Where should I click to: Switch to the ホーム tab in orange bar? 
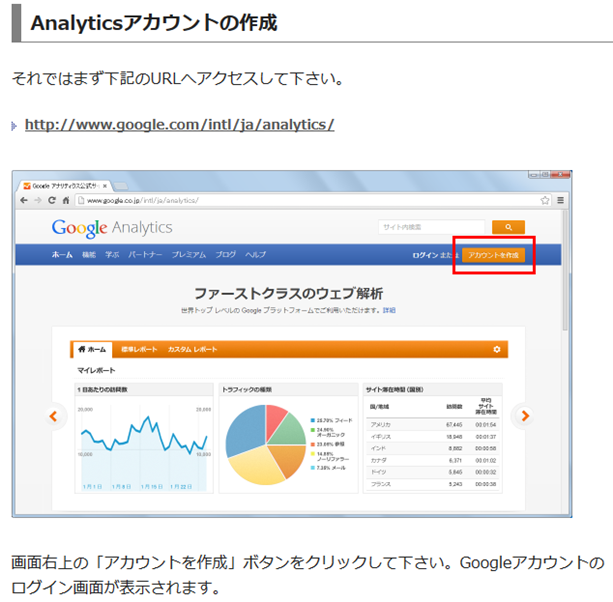coord(92,349)
